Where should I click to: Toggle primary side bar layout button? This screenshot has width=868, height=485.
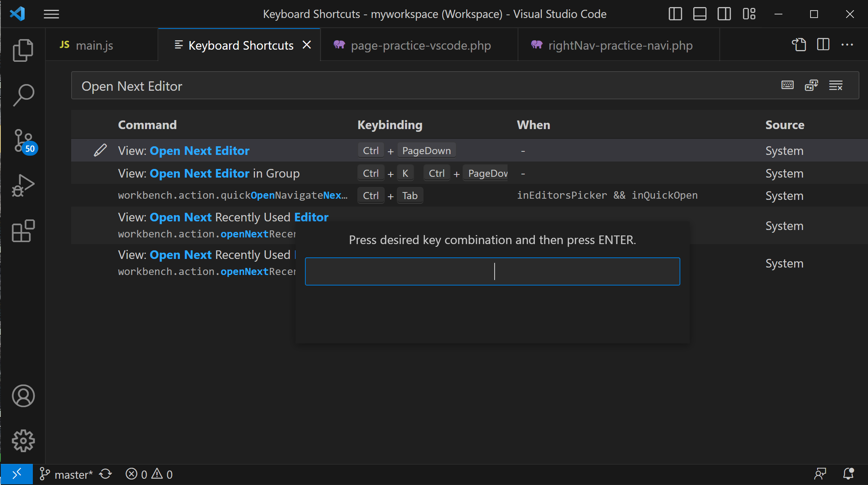click(675, 14)
